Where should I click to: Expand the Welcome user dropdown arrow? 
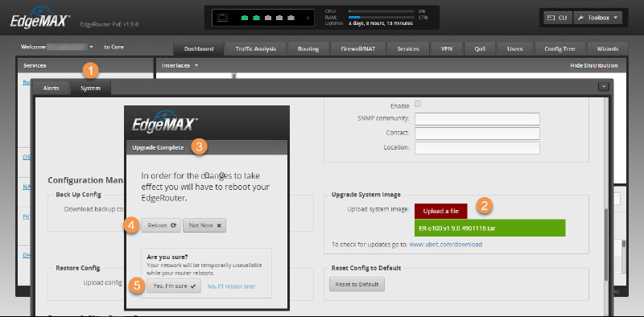pyautogui.click(x=91, y=47)
